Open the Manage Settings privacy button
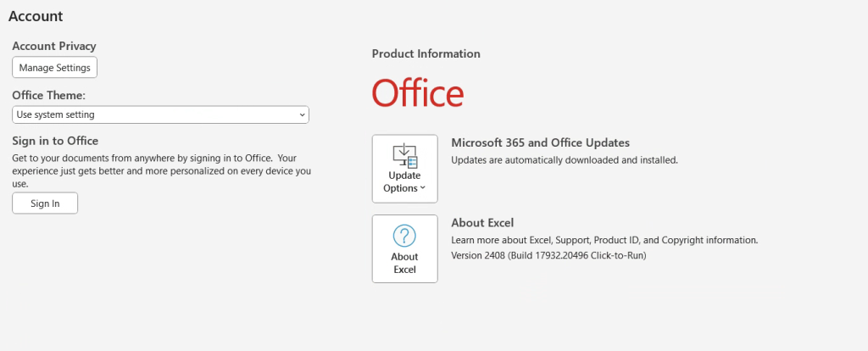This screenshot has width=868, height=351. click(x=54, y=68)
